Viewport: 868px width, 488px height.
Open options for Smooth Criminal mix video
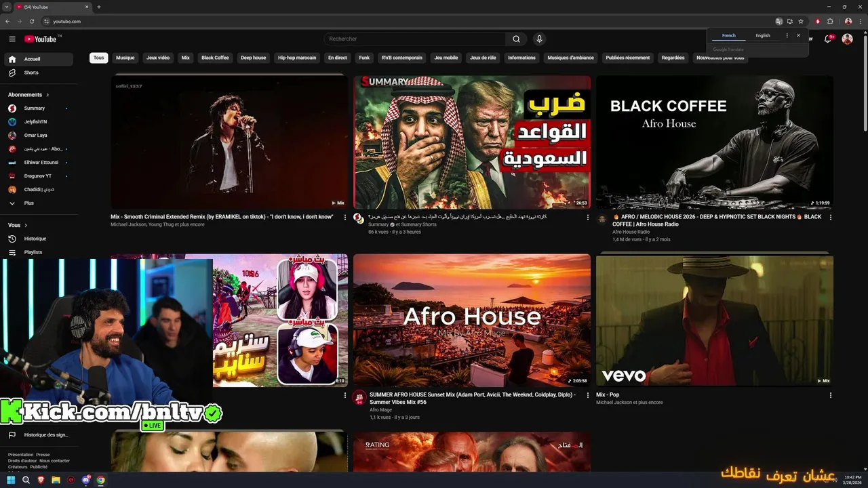(345, 217)
